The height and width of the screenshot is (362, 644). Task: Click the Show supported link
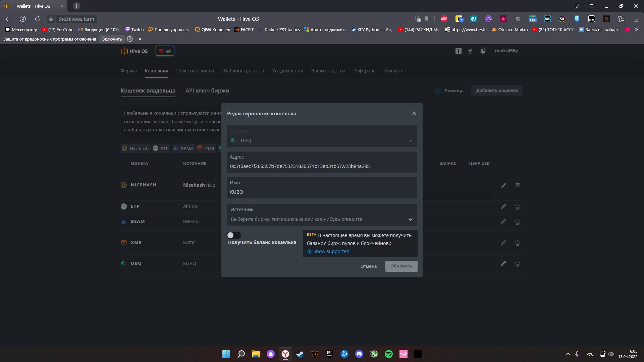click(331, 251)
